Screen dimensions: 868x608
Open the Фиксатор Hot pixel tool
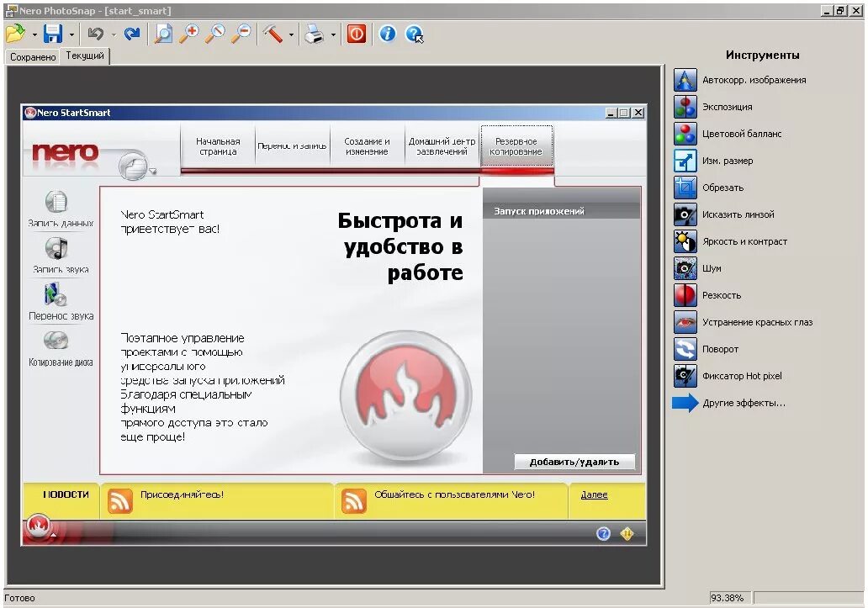tap(728, 376)
